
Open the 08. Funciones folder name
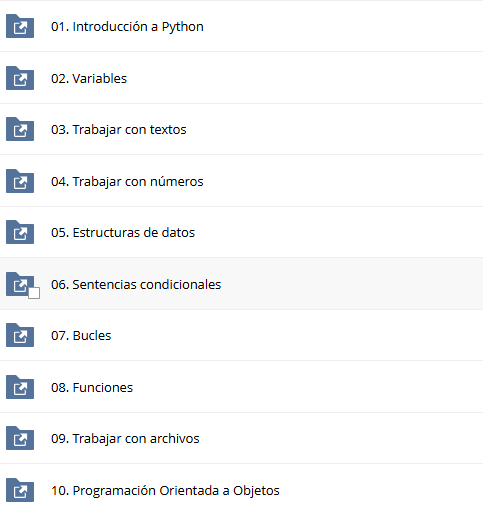92,387
